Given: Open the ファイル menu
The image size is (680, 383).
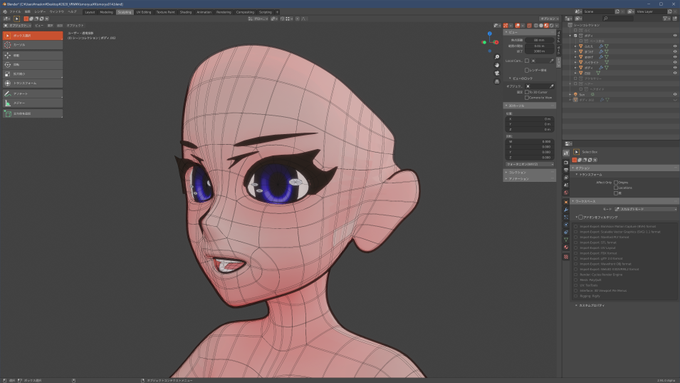Looking at the screenshot, I should coord(15,12).
